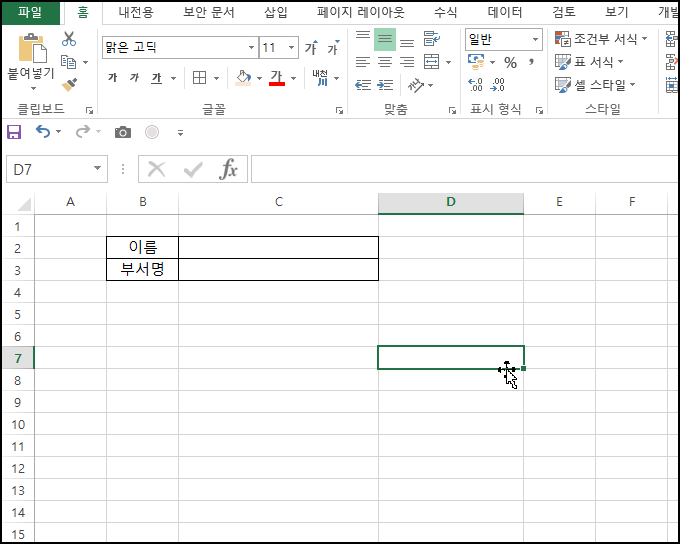
Task: Open the borders dropdown arrow
Action: coord(216,79)
